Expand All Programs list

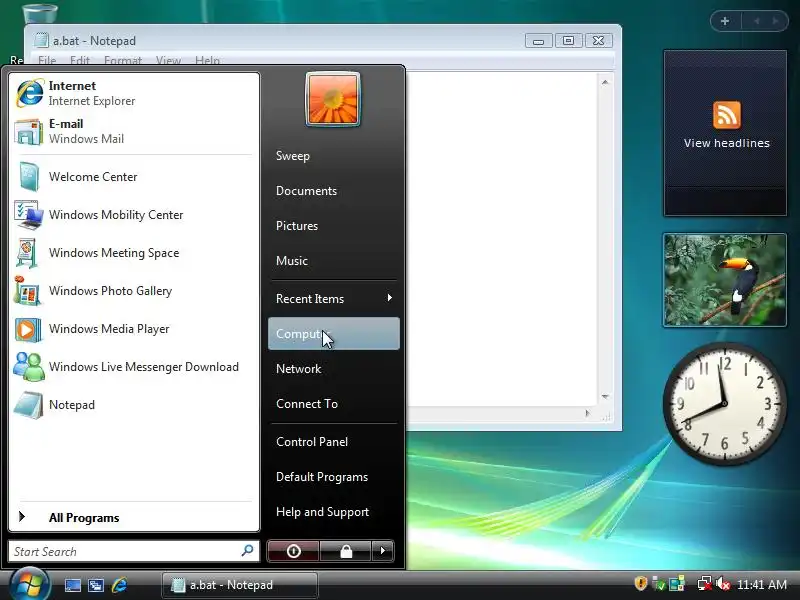coord(134,517)
